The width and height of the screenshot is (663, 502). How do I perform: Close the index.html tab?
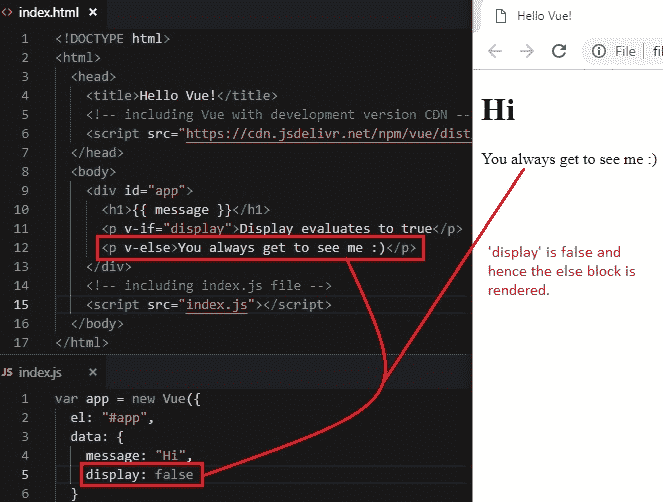coord(93,13)
